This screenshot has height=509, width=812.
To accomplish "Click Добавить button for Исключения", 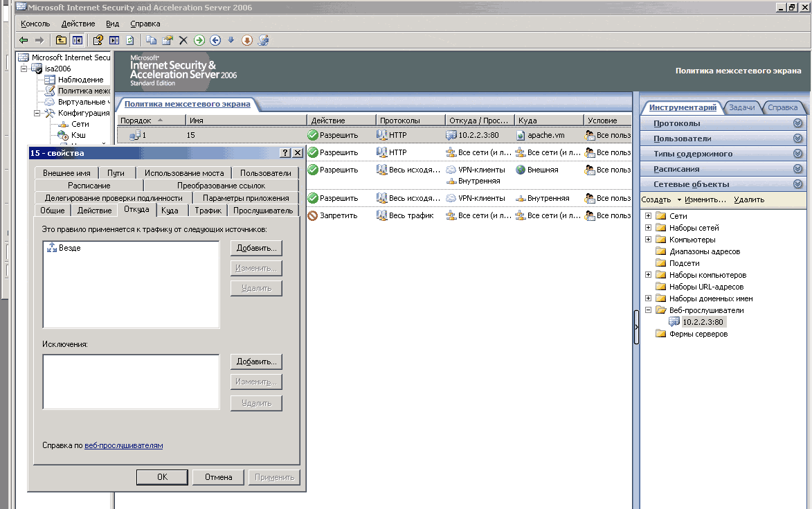I will [x=256, y=361].
